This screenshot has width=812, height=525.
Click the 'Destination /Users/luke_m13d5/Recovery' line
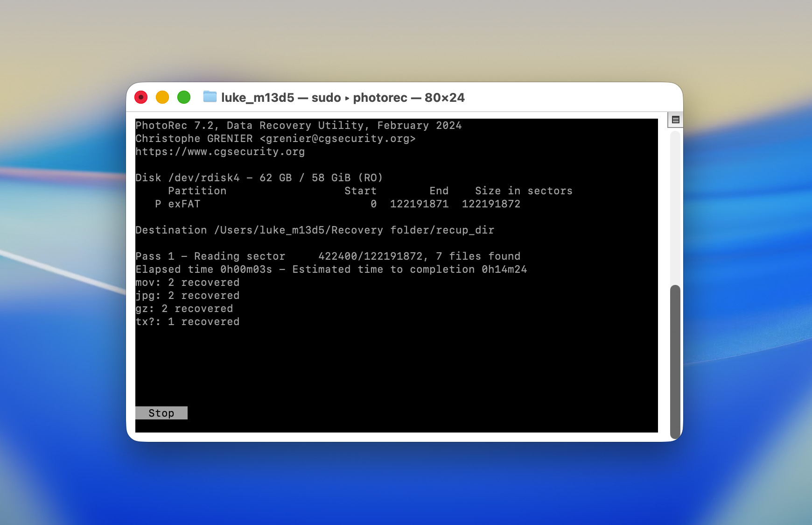(315, 230)
